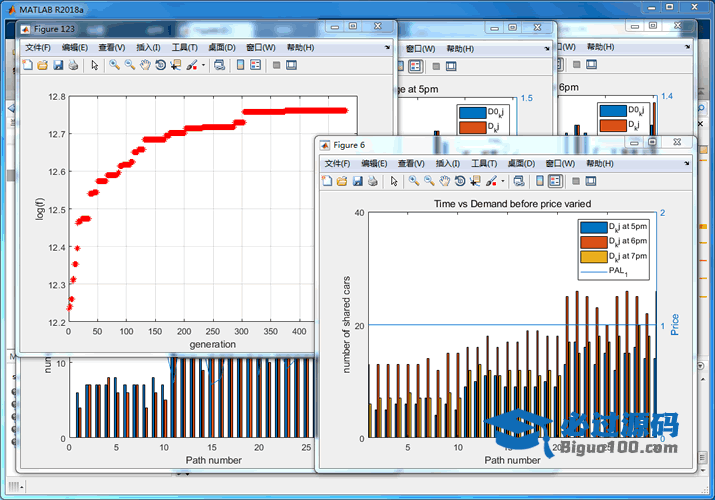Image resolution: width=715 pixels, height=500 pixels.
Task: Click Print icon in Figure 6 toolbar
Action: click(372, 181)
